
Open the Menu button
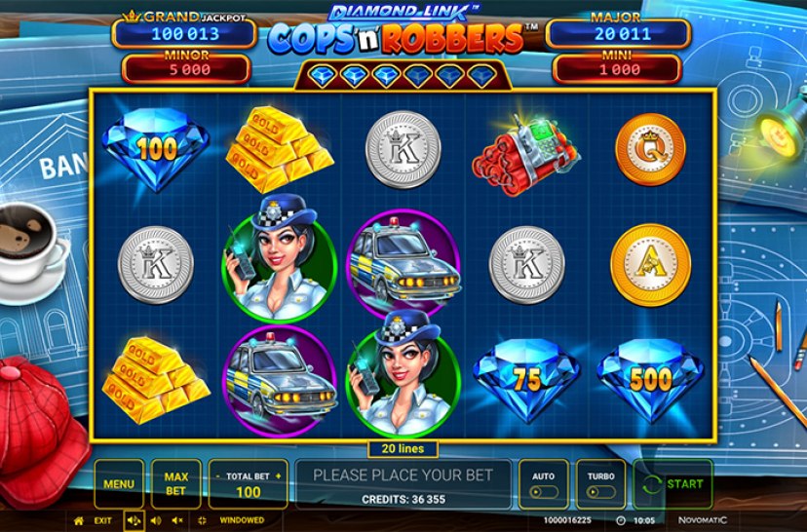coord(119,483)
